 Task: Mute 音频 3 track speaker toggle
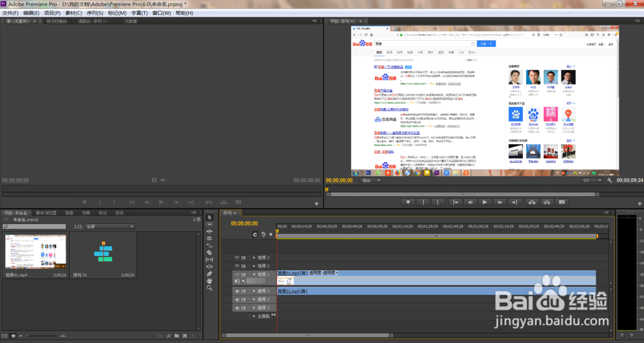237,308
